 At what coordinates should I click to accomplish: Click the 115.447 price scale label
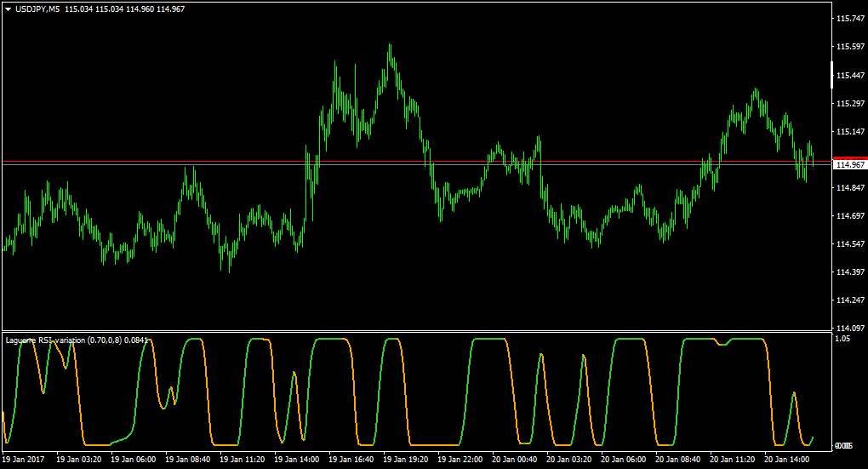(850, 75)
